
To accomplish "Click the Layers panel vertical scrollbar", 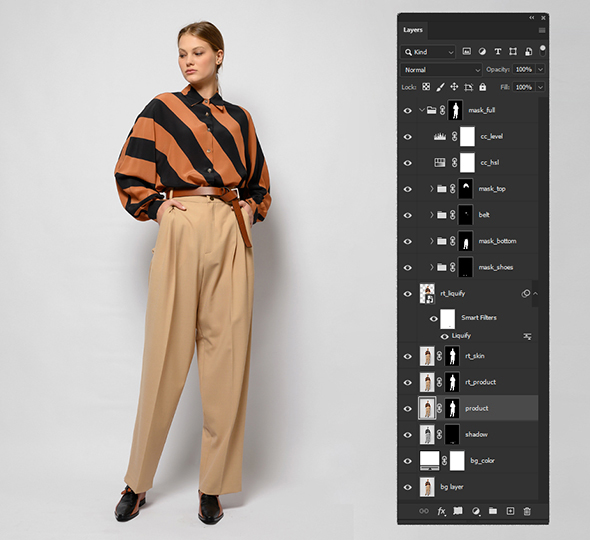I will coord(542,299).
